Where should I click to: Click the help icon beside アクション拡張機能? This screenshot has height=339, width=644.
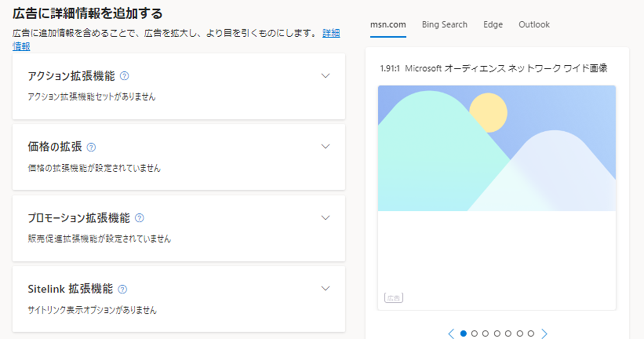125,76
